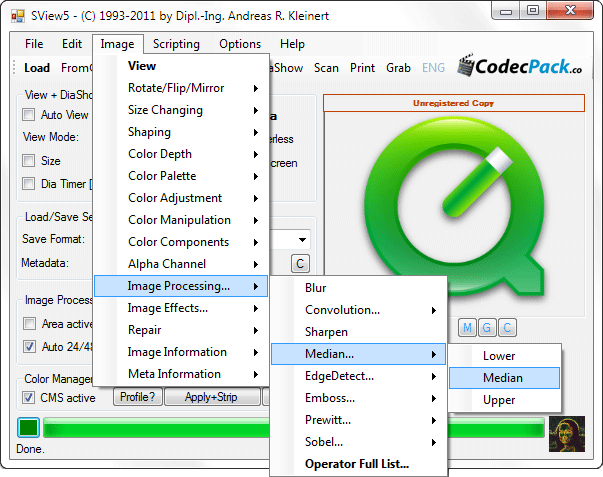Click the M button under preview

pos(467,328)
